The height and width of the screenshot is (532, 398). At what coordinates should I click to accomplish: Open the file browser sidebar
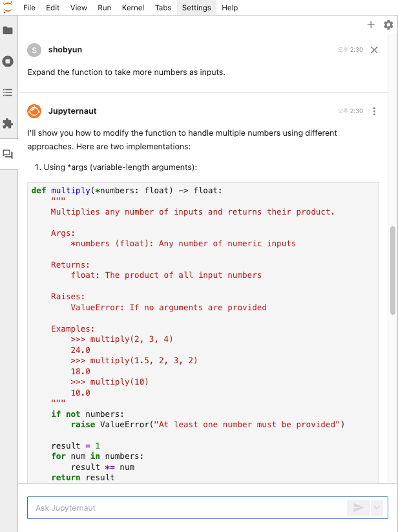point(8,30)
